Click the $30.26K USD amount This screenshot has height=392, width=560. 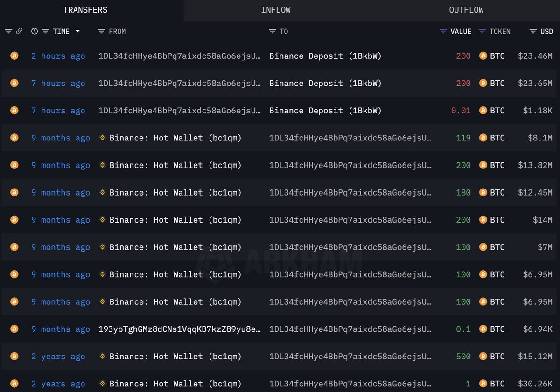pyautogui.click(x=535, y=384)
